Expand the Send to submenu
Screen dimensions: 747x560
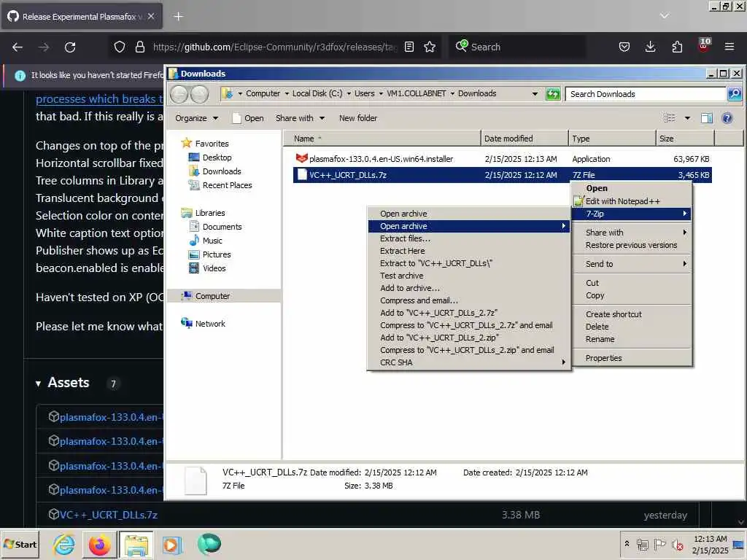coord(631,264)
